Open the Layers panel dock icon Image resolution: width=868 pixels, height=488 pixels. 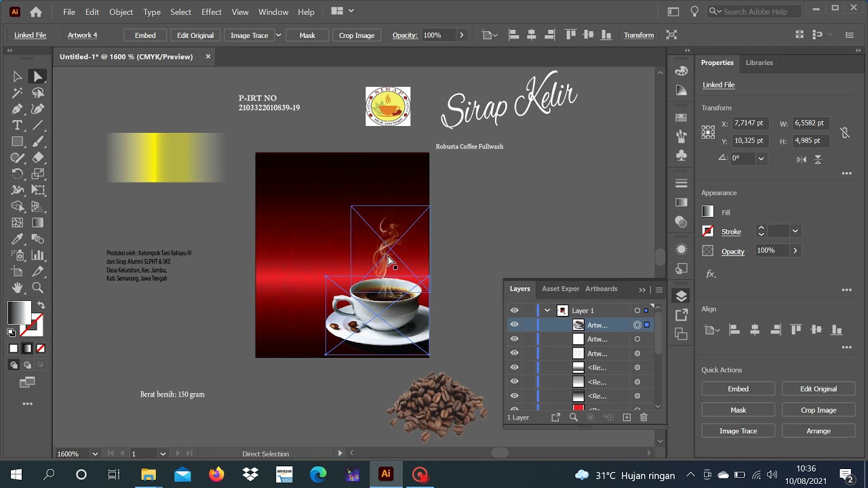click(682, 296)
